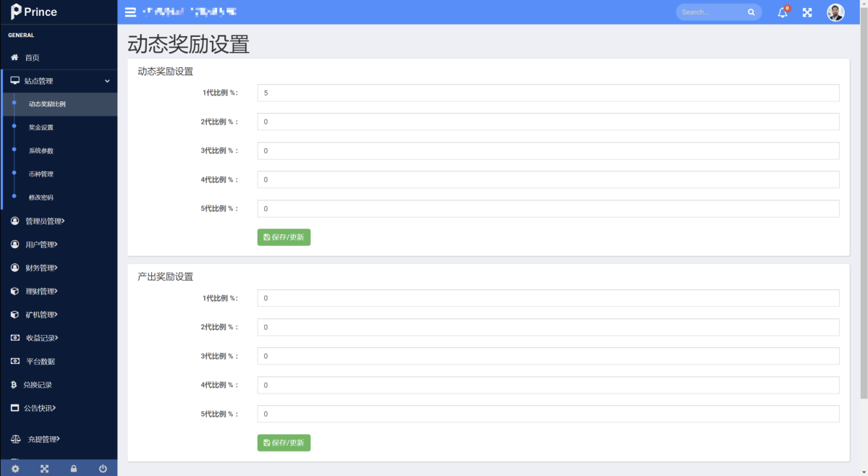Expand the 用户管理 menu
868x476 pixels.
point(59,245)
